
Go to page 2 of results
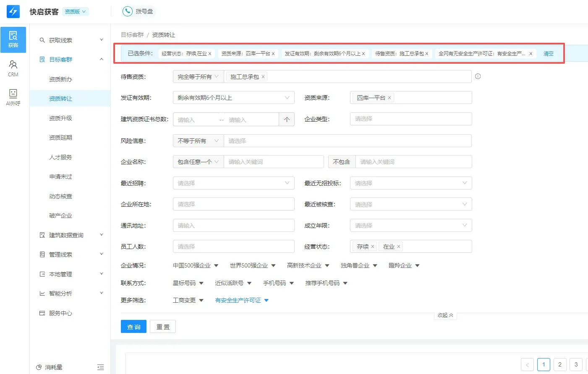coord(560,364)
